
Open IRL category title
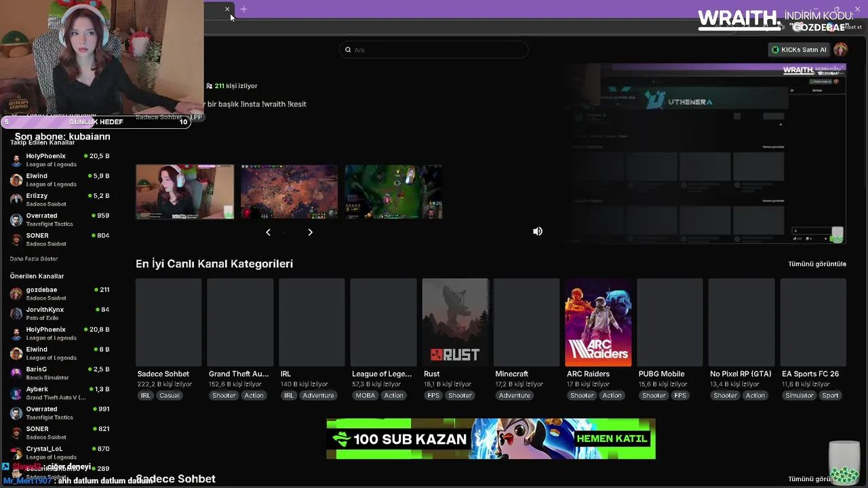(285, 373)
